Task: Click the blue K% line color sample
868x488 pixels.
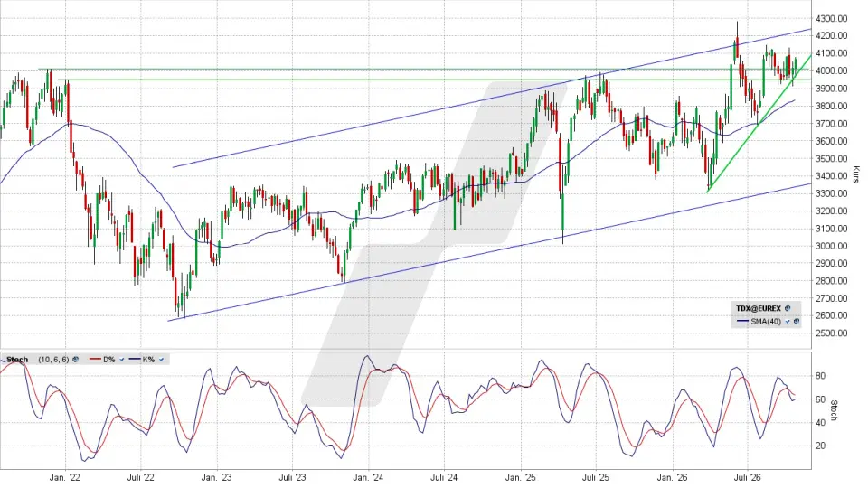Action: [x=135, y=359]
